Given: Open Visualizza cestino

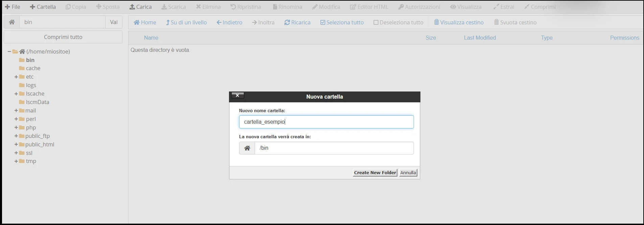Looking at the screenshot, I should click(x=459, y=22).
